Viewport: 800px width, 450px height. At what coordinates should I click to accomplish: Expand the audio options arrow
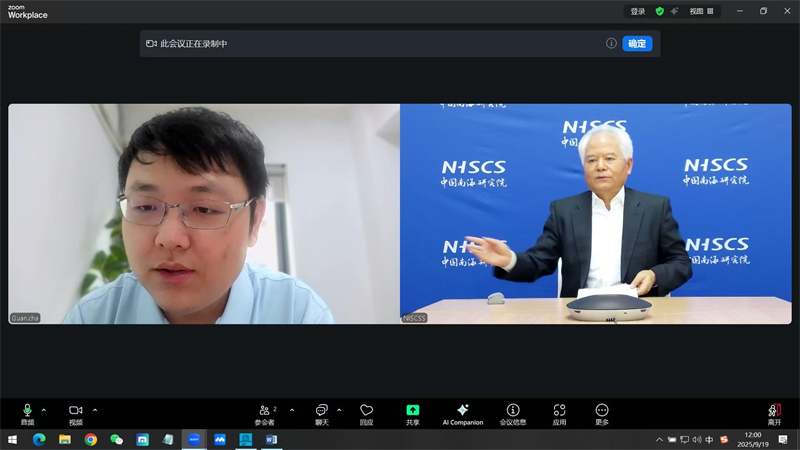click(x=43, y=409)
